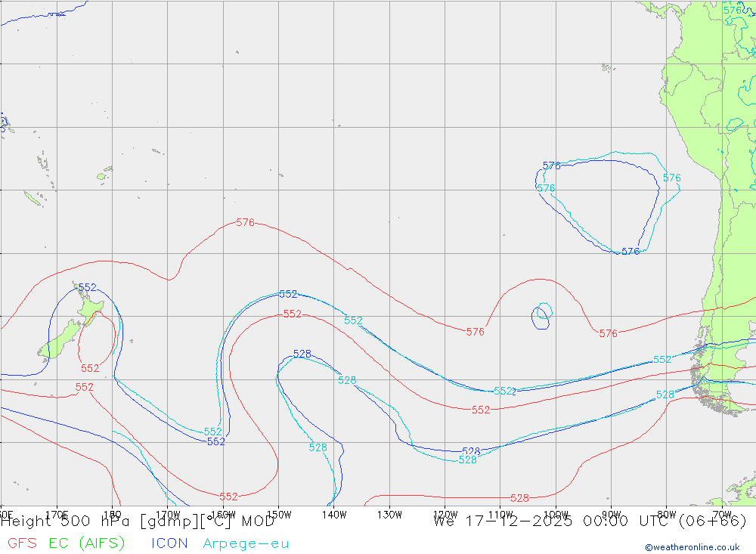Screen dimensions: 756x554
Task: Click the 80W longitude label
Action: coord(667,515)
